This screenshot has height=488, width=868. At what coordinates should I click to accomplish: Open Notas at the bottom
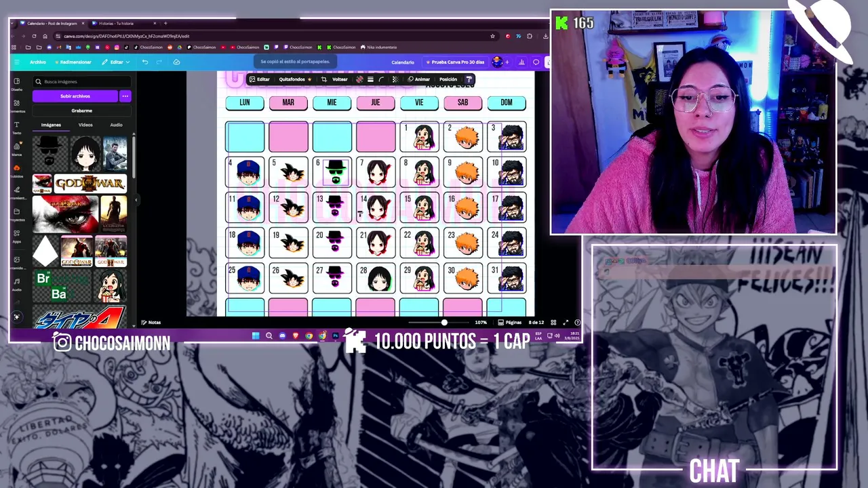tap(151, 323)
